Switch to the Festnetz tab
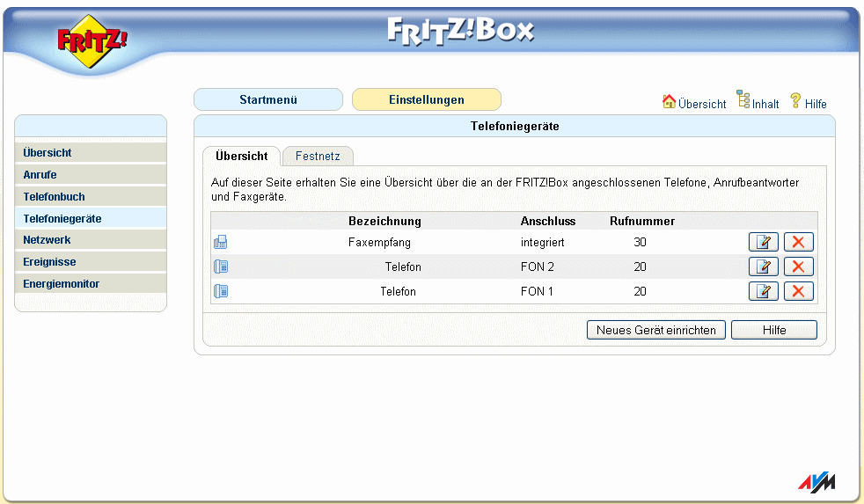The image size is (864, 504). point(318,157)
